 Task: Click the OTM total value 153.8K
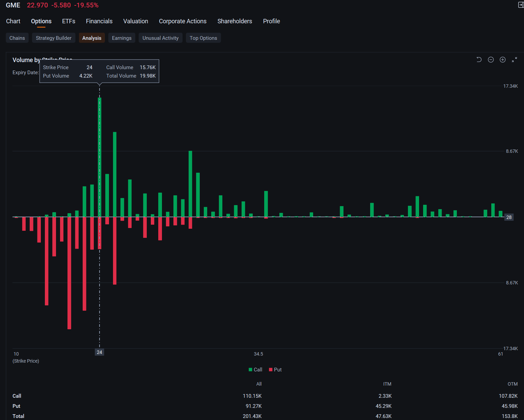[510, 416]
